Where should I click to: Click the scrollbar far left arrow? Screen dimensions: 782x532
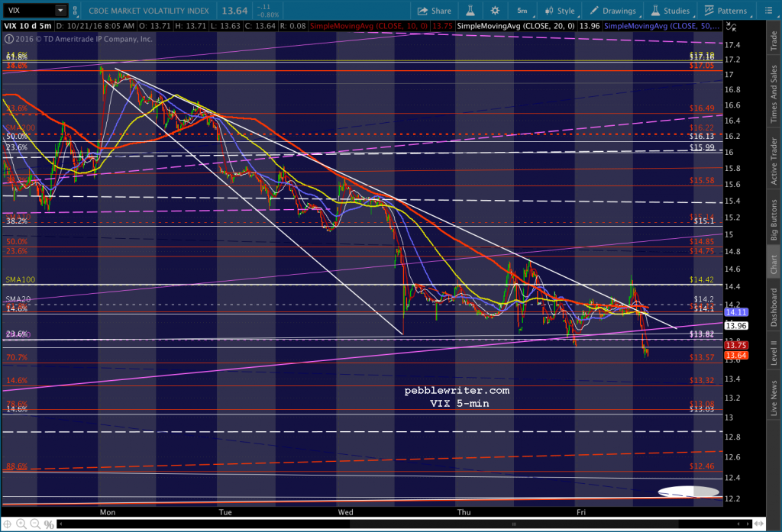point(61,524)
